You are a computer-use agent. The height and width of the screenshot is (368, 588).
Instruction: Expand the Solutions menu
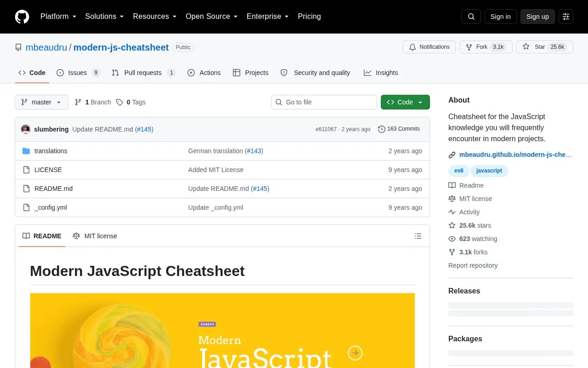click(105, 17)
